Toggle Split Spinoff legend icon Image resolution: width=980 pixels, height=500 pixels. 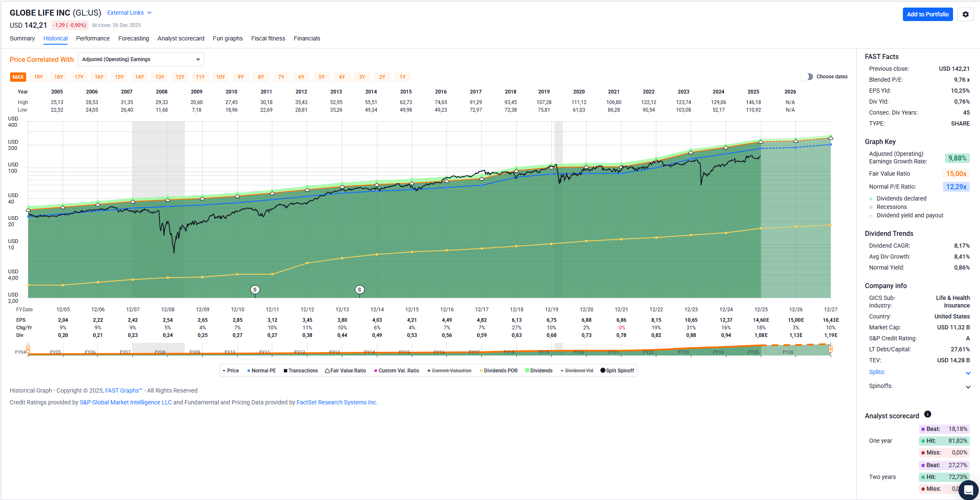tap(603, 371)
